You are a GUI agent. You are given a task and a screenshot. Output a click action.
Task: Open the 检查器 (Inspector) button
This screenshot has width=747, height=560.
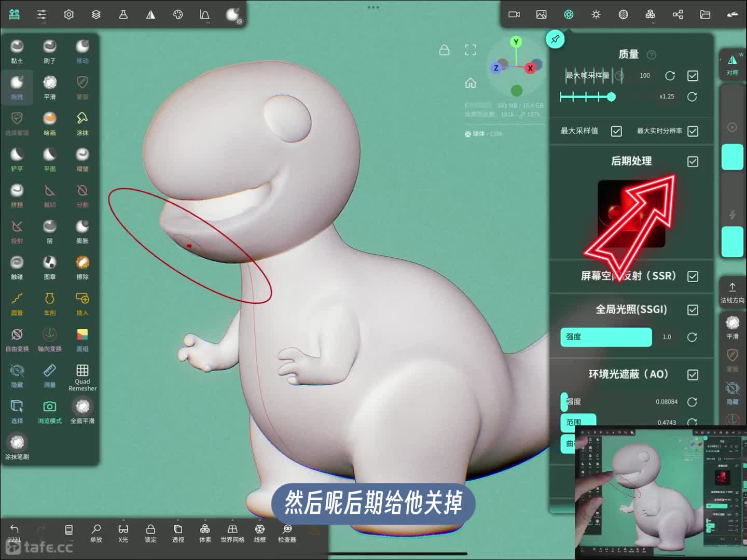click(x=287, y=533)
